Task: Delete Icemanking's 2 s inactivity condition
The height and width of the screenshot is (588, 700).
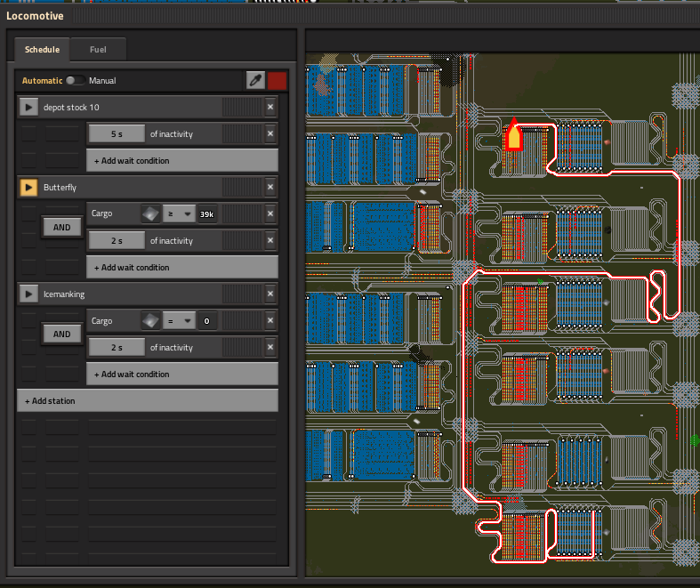Action: [x=270, y=347]
